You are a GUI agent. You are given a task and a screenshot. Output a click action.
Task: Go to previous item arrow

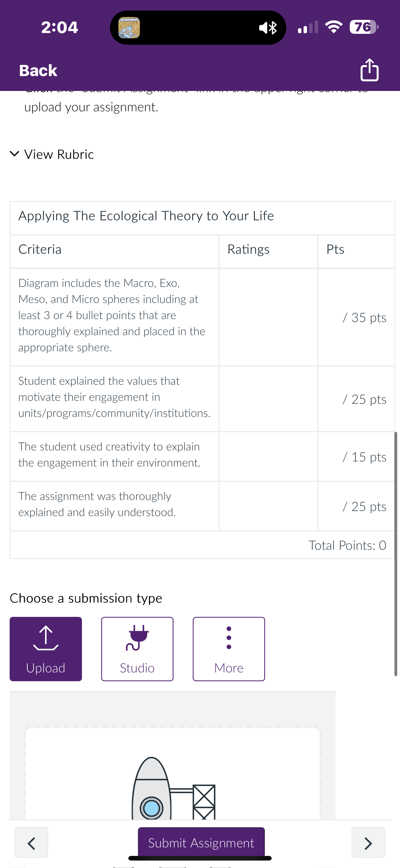point(31,843)
